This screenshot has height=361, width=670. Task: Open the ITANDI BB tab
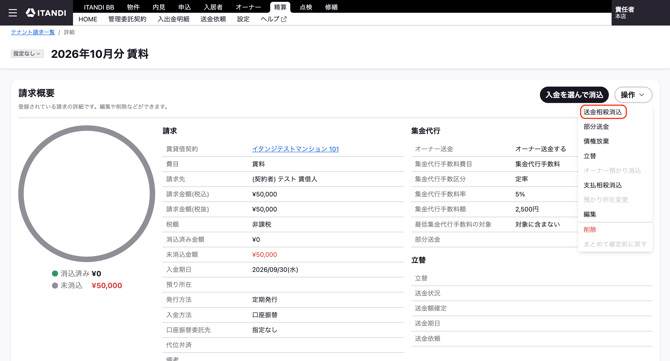tap(99, 7)
